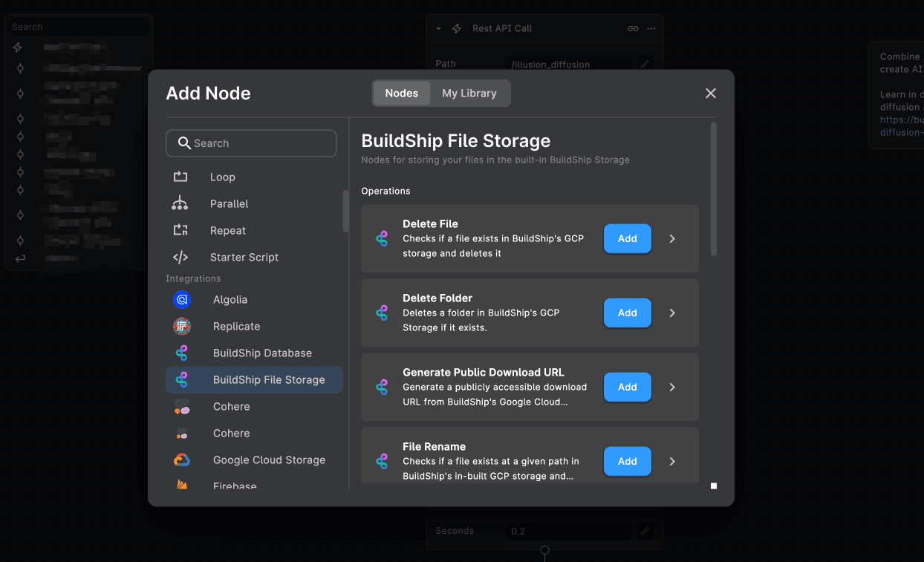Open the Algolia integration
924x562 pixels.
point(182,299)
